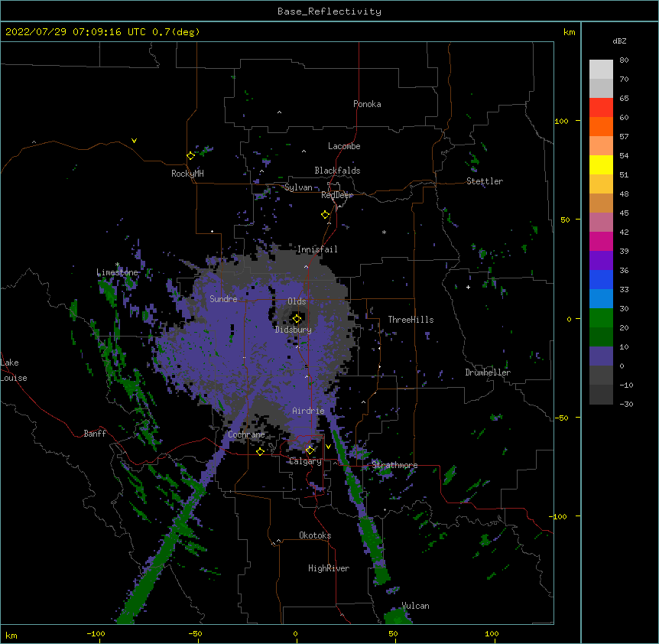659x644 pixels.
Task: Click the Strathmore label
Action: [x=394, y=465]
